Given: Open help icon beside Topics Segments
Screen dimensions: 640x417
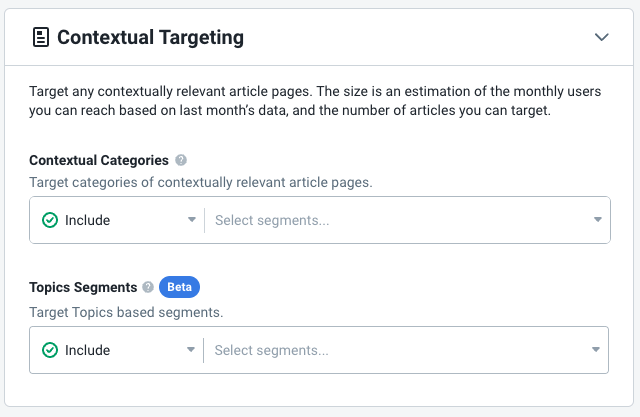Looking at the screenshot, I should pos(148,287).
